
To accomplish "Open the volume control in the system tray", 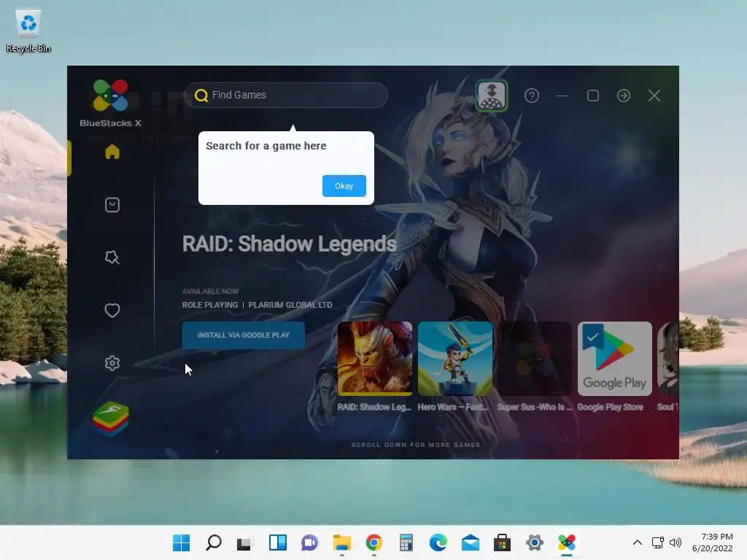I will coord(675,542).
